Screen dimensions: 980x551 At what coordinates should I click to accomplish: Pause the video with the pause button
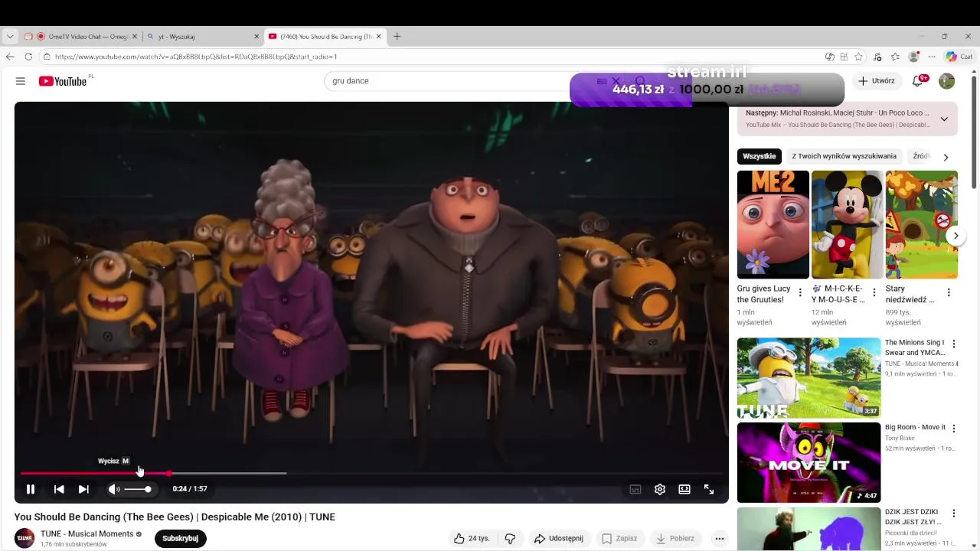point(31,489)
